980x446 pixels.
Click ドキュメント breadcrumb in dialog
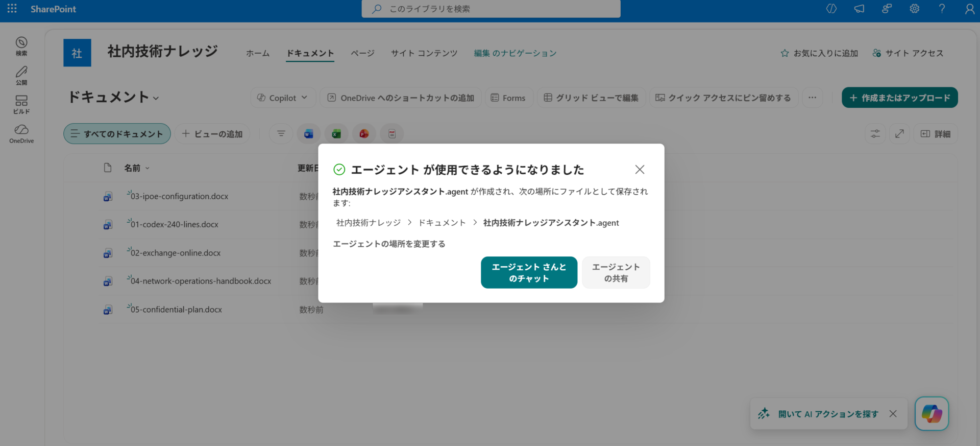click(x=442, y=223)
